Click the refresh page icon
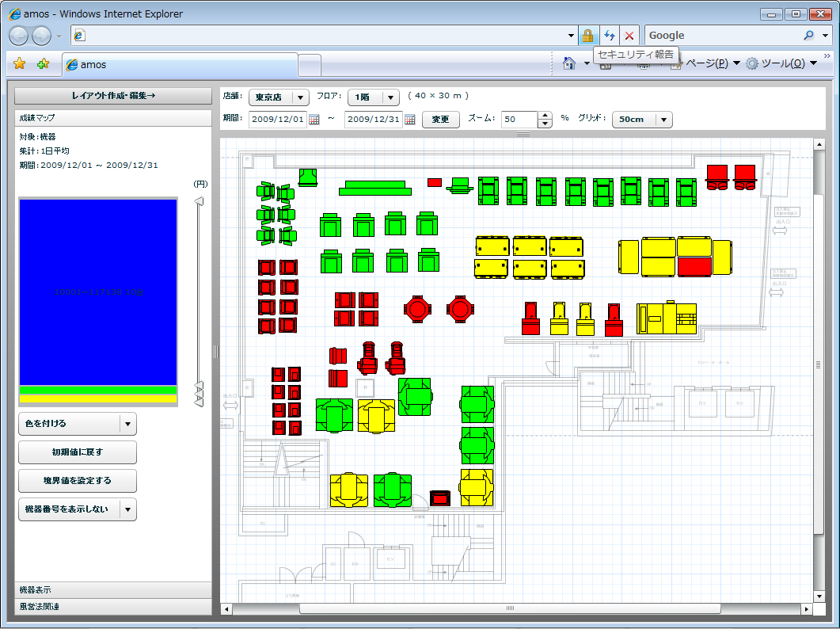Screen dimensions: 840x629 pyautogui.click(x=609, y=36)
